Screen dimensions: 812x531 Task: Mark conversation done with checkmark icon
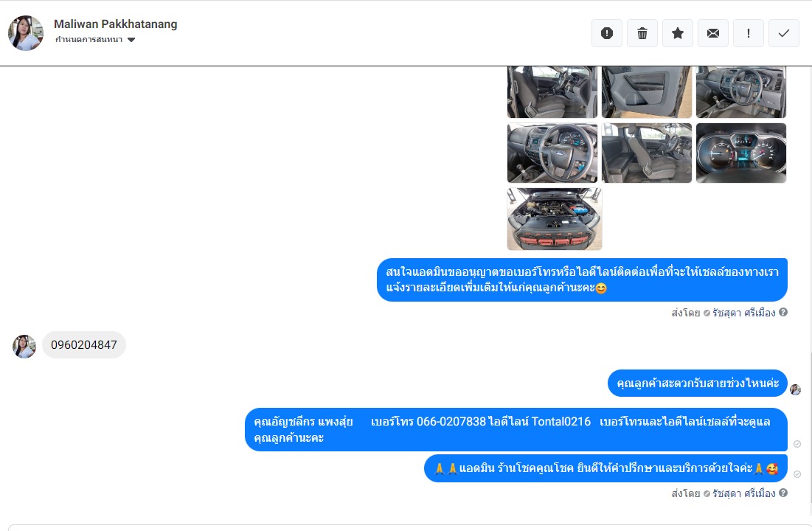(783, 33)
